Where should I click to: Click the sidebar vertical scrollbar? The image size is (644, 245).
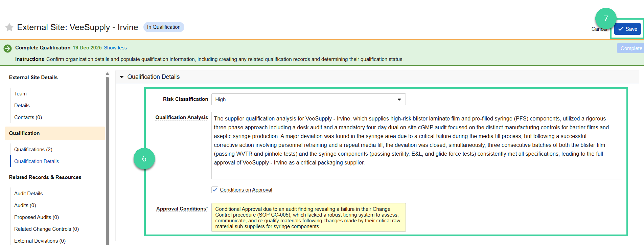(107, 159)
